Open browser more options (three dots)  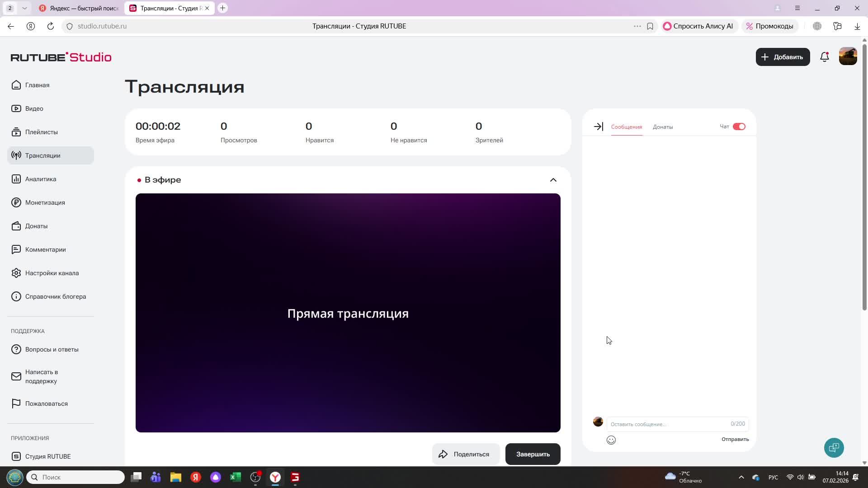pos(637,26)
